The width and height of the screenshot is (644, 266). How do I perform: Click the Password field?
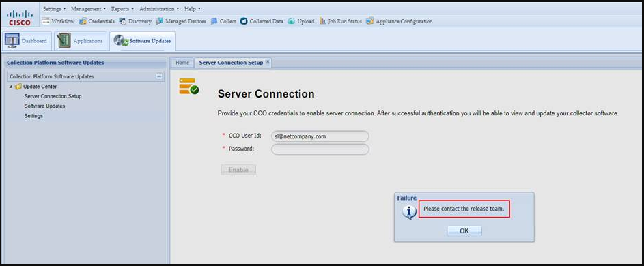click(x=320, y=149)
